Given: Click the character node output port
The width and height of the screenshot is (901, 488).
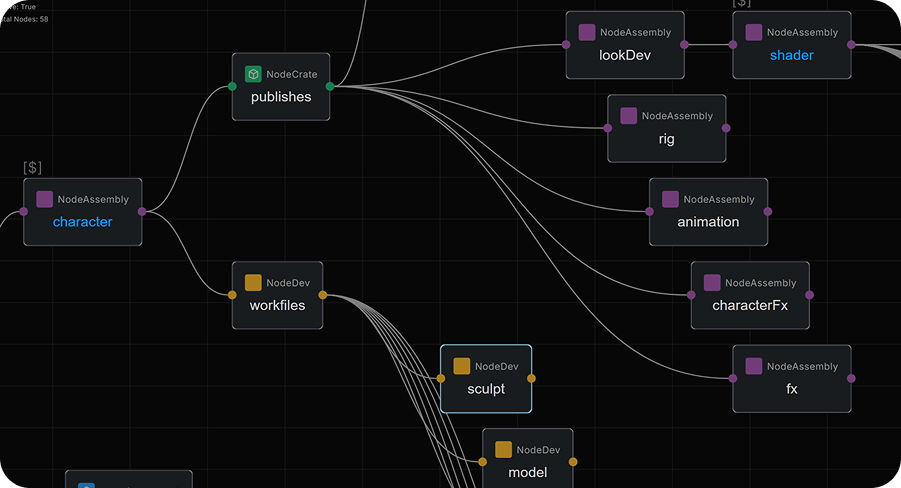Looking at the screenshot, I should coord(142,212).
